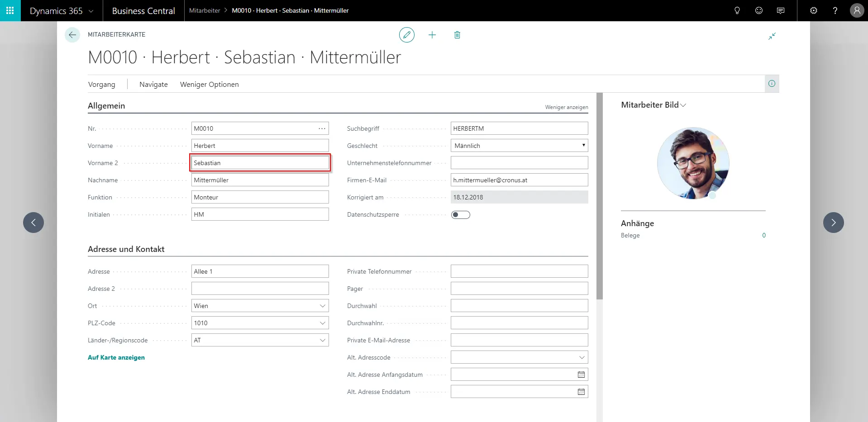Toggle the FactBox info icon

[x=772, y=84]
